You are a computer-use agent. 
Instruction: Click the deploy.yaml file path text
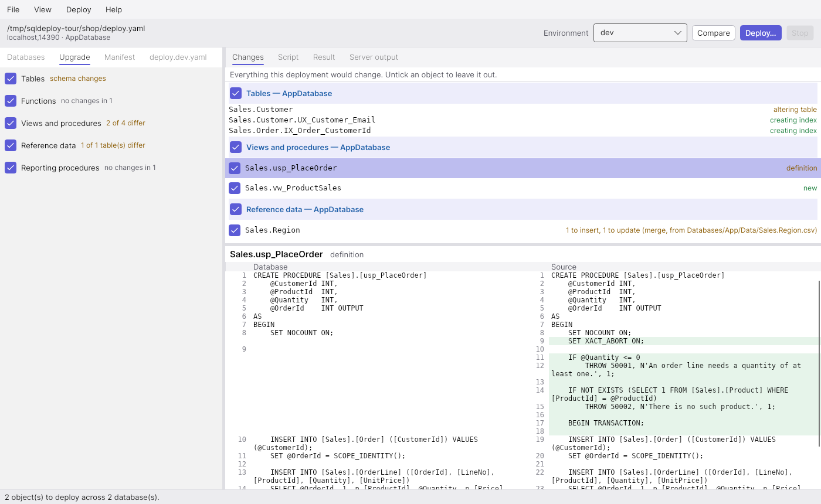(76, 28)
